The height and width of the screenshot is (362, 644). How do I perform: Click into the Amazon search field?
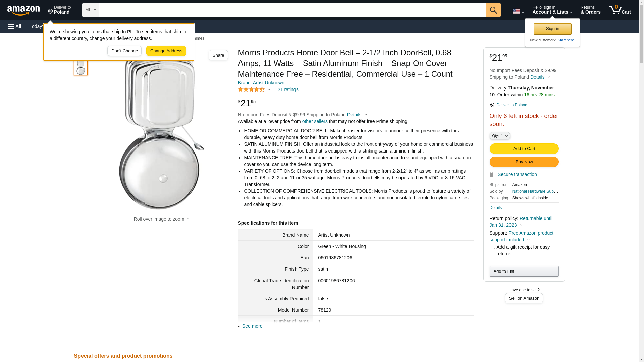point(292,10)
